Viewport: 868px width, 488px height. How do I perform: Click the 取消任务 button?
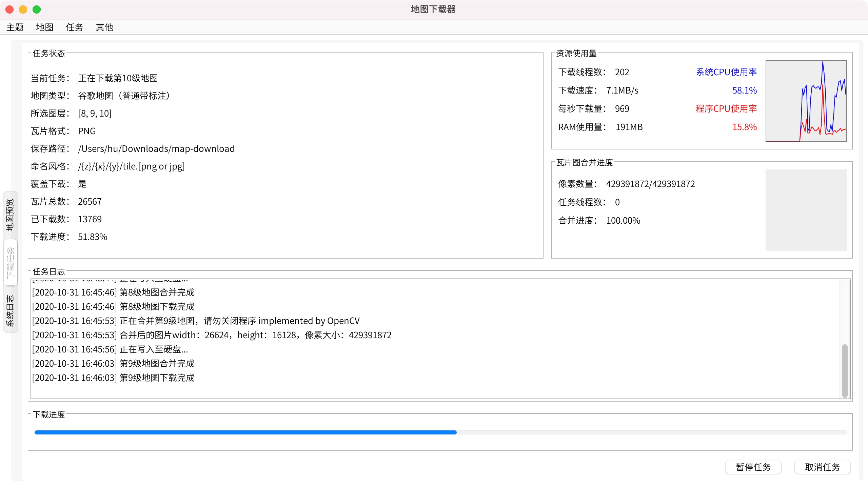pyautogui.click(x=823, y=467)
